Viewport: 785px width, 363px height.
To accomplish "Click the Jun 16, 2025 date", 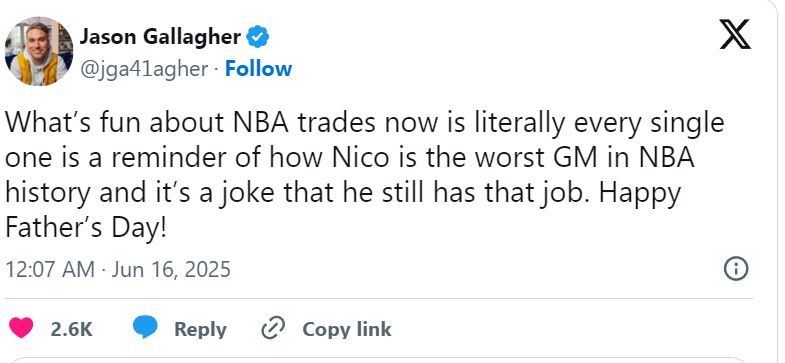I will pyautogui.click(x=171, y=269).
